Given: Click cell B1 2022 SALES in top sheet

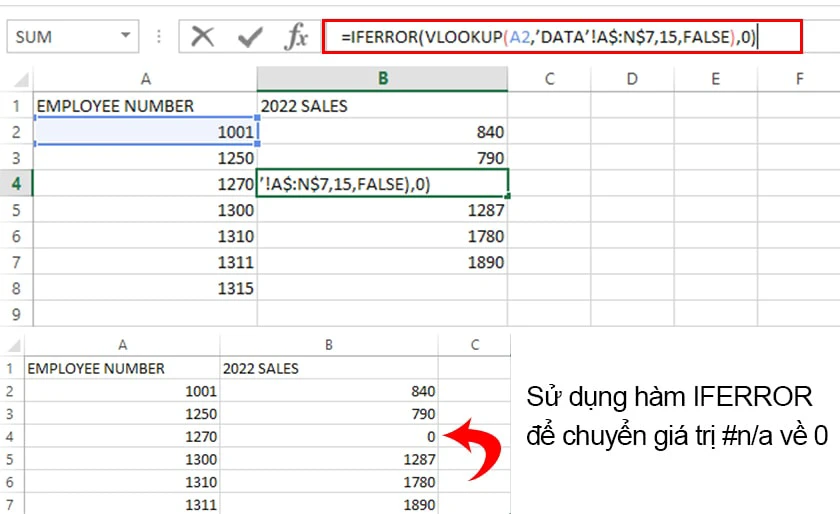Looking at the screenshot, I should [x=382, y=106].
